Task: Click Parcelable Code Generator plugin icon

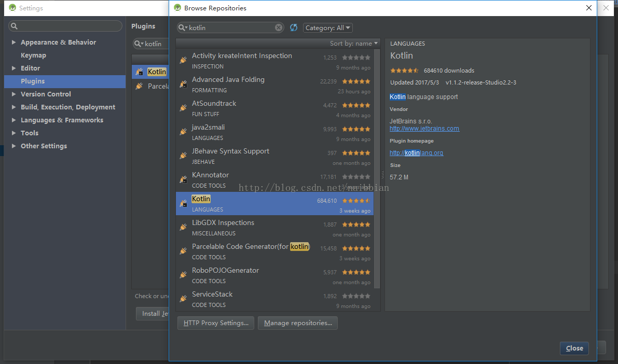Action: [183, 251]
